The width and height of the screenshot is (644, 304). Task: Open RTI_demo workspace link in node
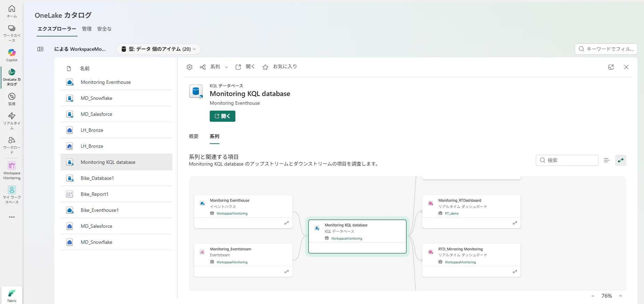coord(451,214)
